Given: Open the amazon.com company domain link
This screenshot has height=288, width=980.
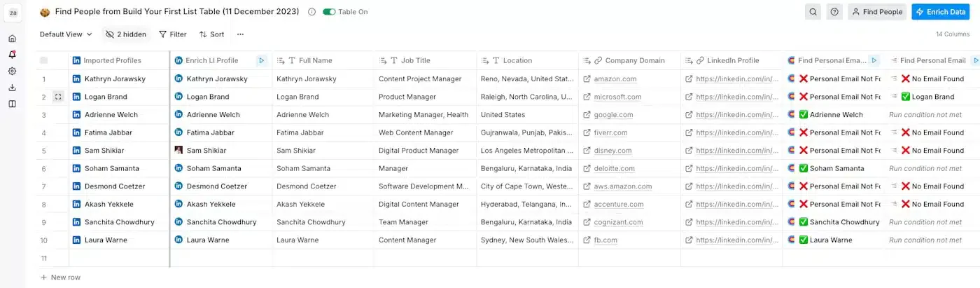Looking at the screenshot, I should (x=615, y=79).
